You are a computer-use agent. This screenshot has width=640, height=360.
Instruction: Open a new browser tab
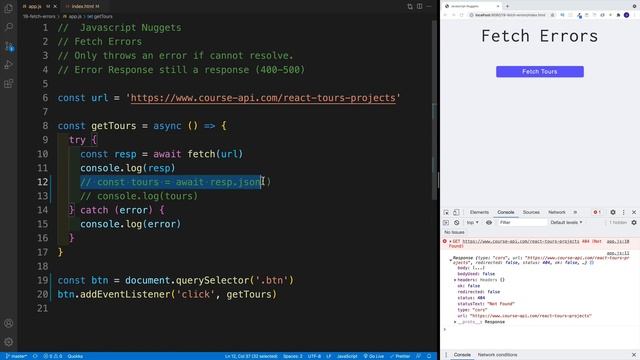[x=507, y=6]
